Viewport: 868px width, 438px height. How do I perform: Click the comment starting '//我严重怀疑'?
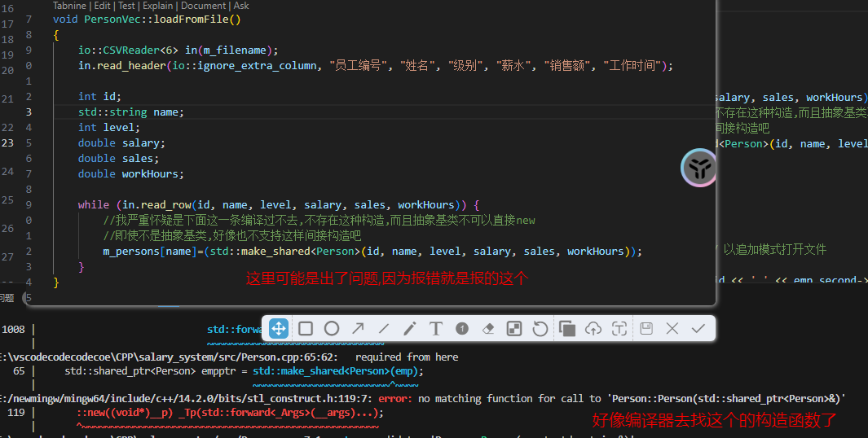319,221
